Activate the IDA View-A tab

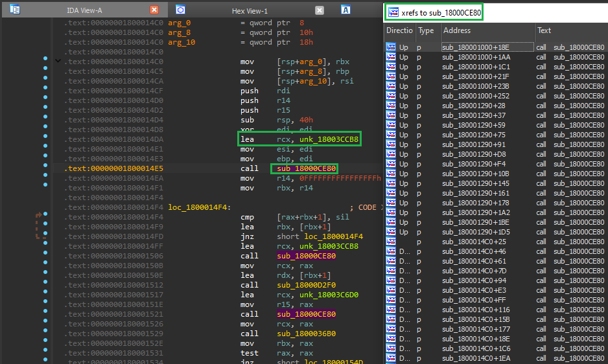point(84,11)
